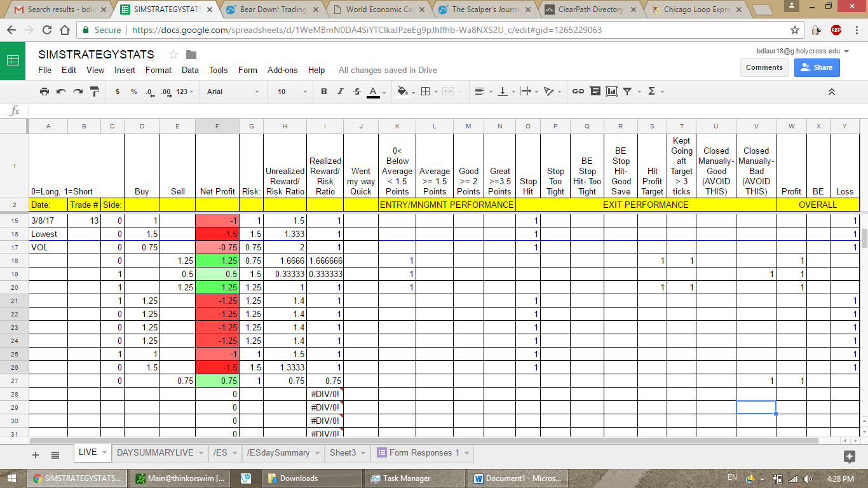This screenshot has height=488, width=868.
Task: Increase decimal places
Action: (x=166, y=91)
